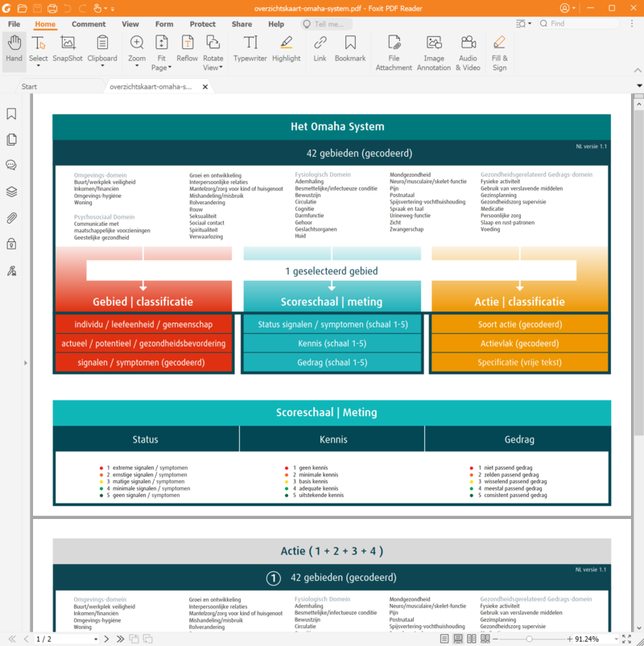Click the SnapShot tool
The image size is (644, 646).
click(x=68, y=50)
